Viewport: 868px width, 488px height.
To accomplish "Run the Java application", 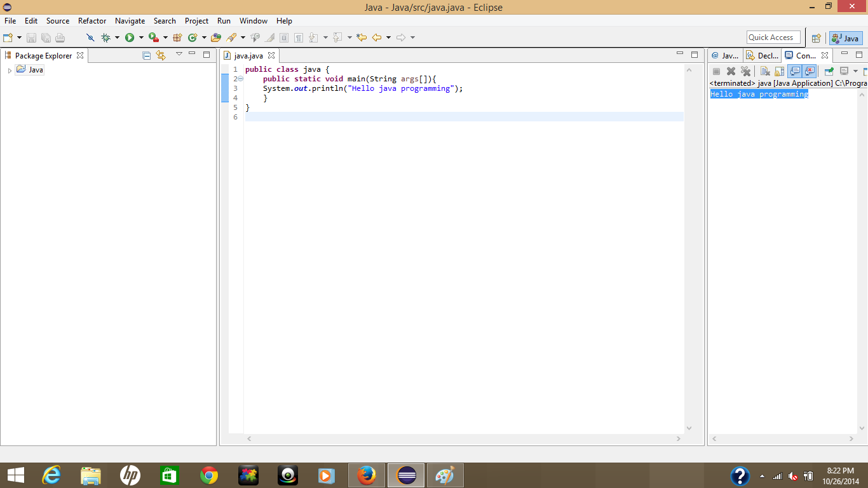I will 129,37.
